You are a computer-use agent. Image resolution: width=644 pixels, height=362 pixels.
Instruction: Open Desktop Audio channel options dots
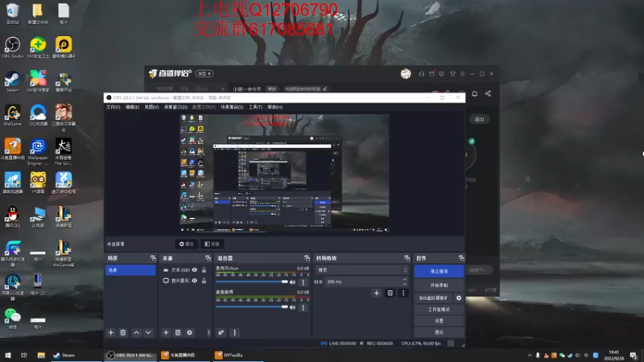[x=303, y=307]
